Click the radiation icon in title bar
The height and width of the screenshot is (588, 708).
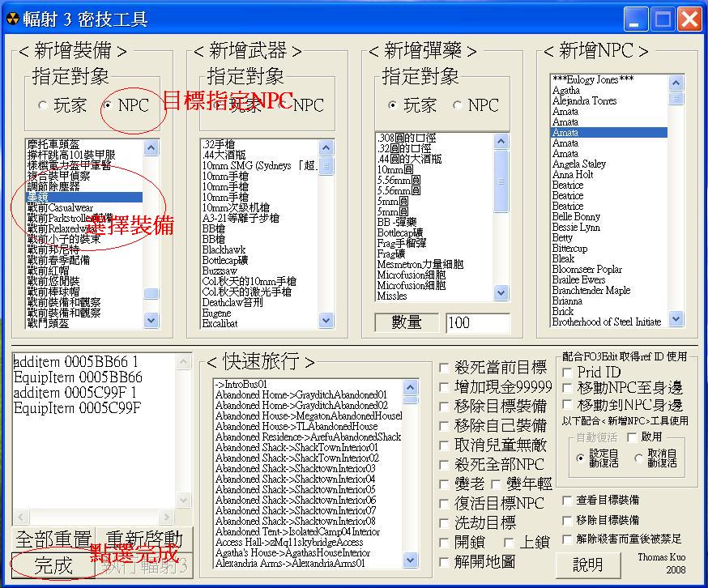(x=12, y=19)
